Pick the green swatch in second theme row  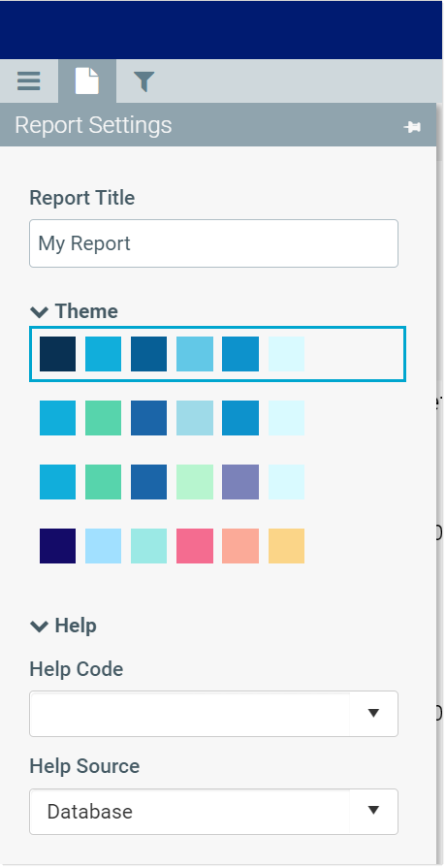tap(103, 418)
